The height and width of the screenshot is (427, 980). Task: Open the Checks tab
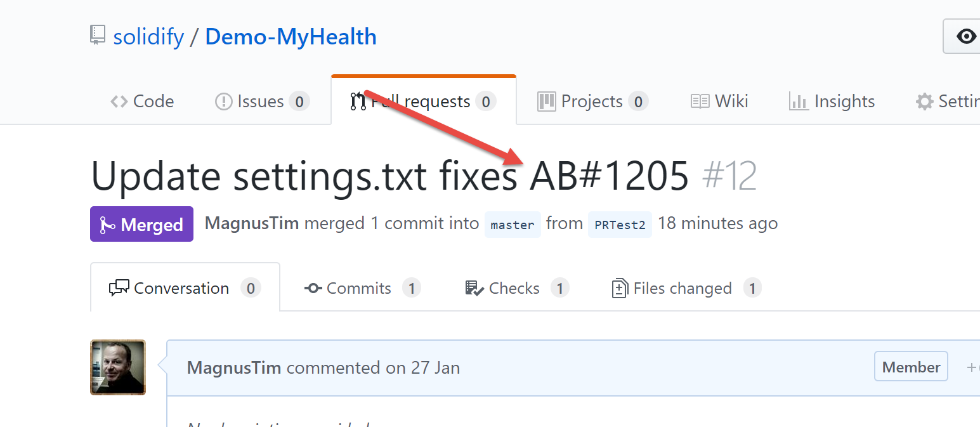tap(517, 288)
